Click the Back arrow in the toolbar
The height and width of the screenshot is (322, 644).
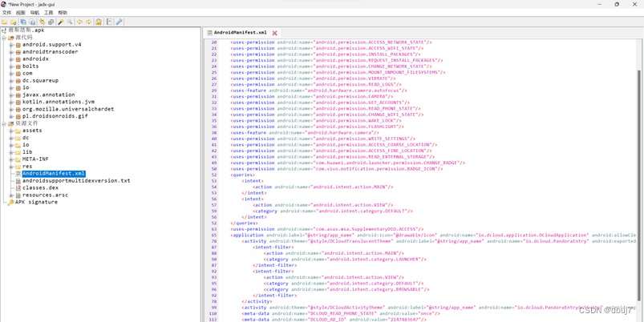(x=79, y=22)
